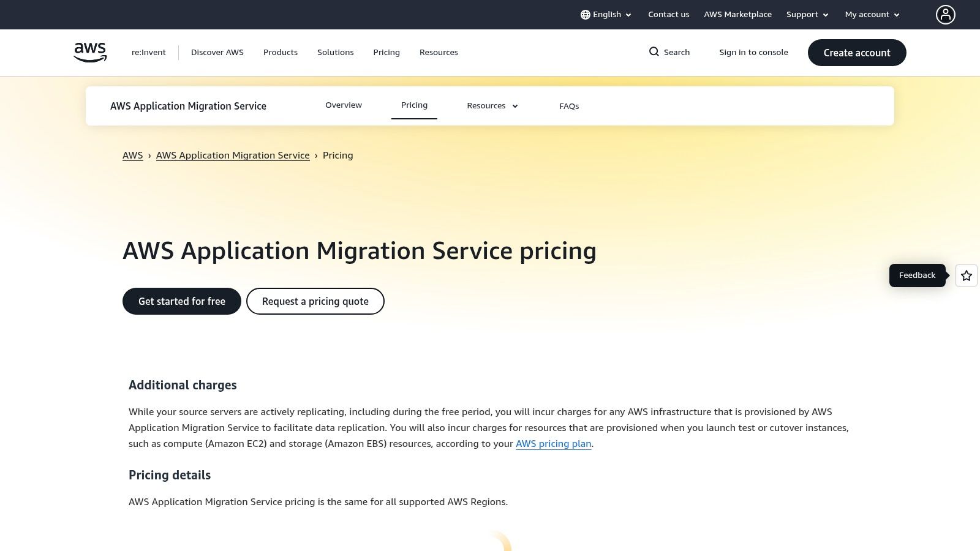Click the account profile icon
This screenshot has height=551, width=980.
click(x=946, y=14)
